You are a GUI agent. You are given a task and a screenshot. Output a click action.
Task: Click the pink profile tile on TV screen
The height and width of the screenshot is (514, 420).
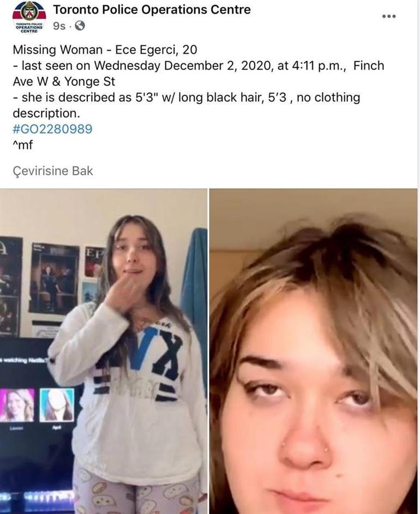17,405
